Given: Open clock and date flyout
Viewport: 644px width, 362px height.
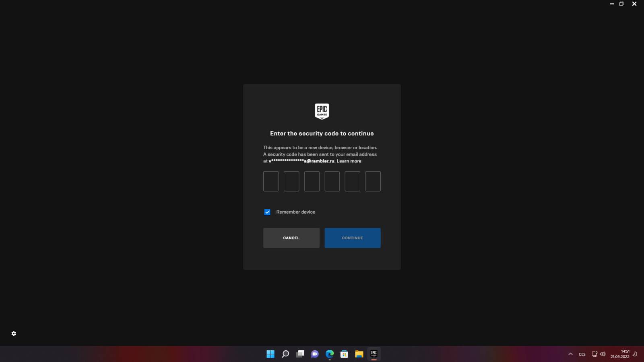Looking at the screenshot, I should [x=620, y=354].
